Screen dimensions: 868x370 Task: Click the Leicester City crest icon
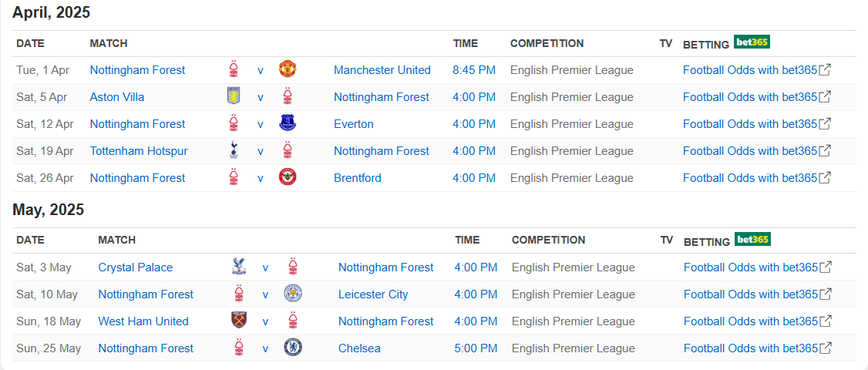click(x=292, y=294)
